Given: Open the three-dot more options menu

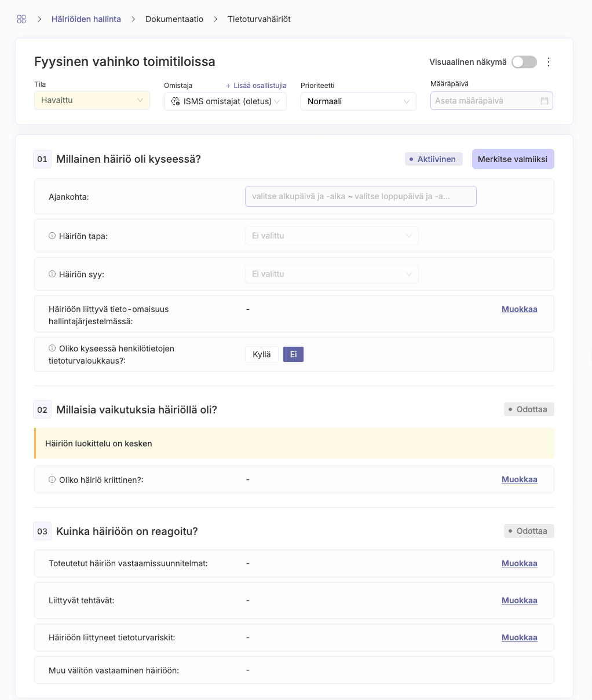Looking at the screenshot, I should click(x=549, y=62).
